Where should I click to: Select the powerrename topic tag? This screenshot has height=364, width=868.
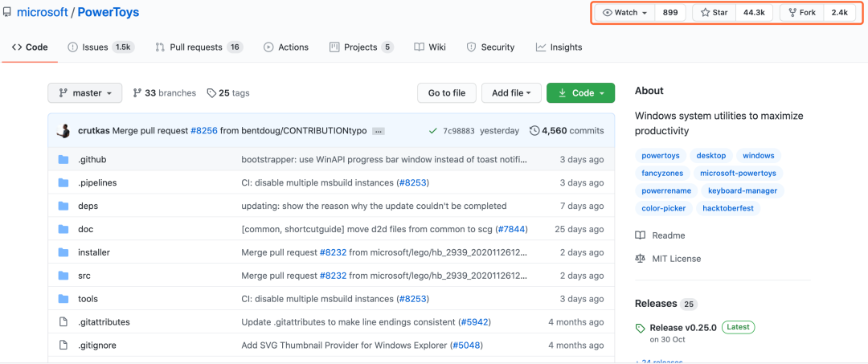(x=666, y=191)
